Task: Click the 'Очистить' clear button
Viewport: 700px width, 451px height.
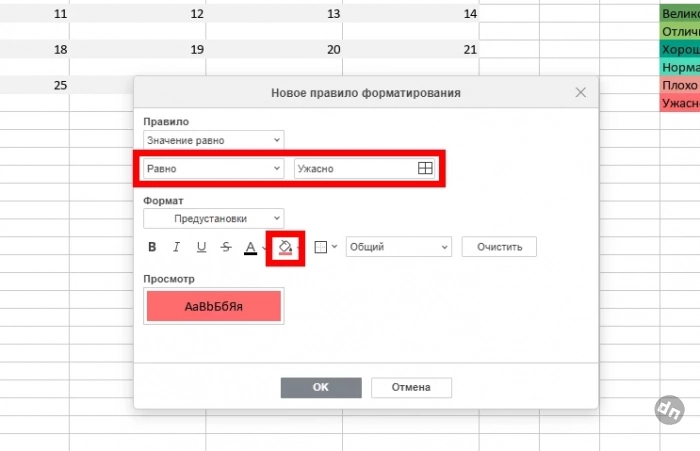Action: click(499, 247)
